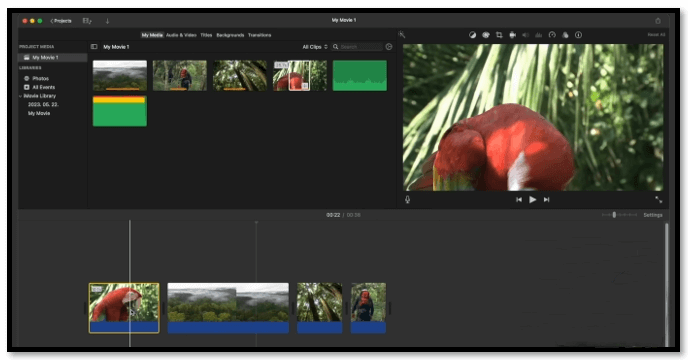Select tree canopy clip in media browser
Image resolution: width=688 pixels, height=360 pixels.
pyautogui.click(x=240, y=76)
